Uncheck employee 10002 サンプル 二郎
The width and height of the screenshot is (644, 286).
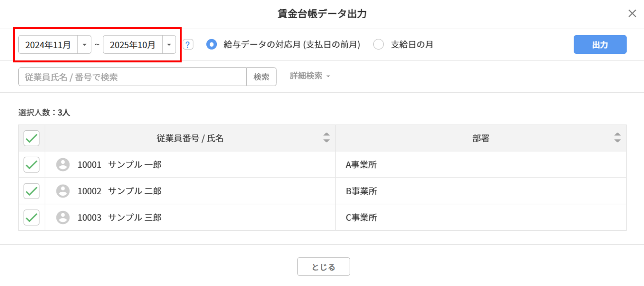click(x=32, y=191)
